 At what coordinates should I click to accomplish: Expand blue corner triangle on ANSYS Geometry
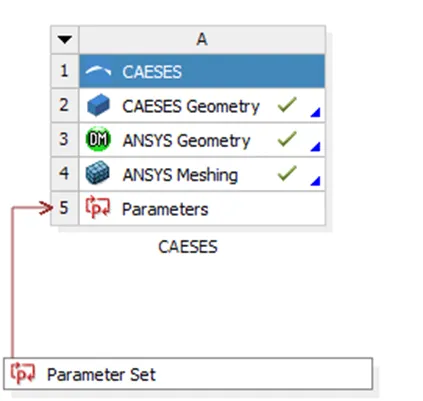pyautogui.click(x=315, y=147)
